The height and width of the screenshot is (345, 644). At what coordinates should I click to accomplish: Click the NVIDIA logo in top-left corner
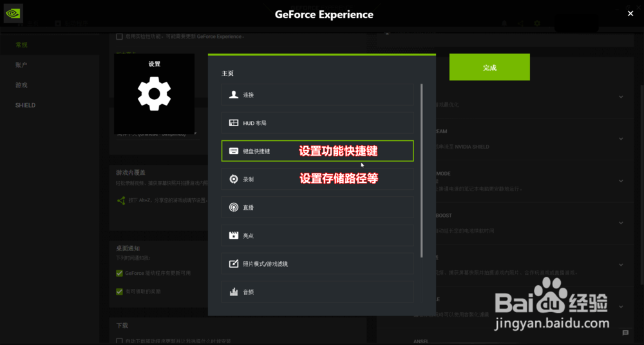click(13, 13)
